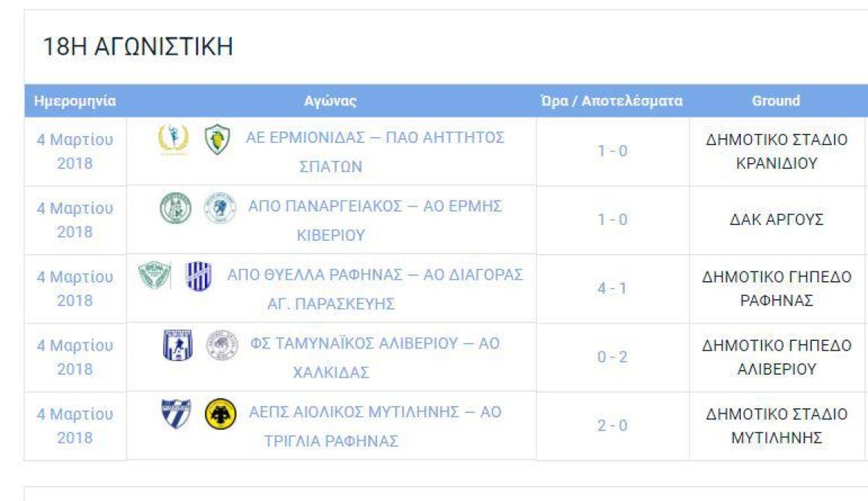Select the 2 - 0 result link

[612, 425]
